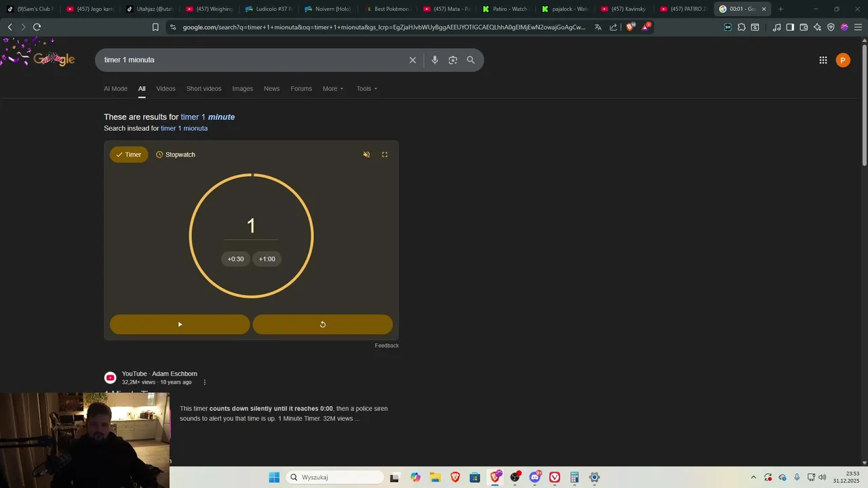Open Calculator from the taskbar
Viewport: 868px width, 488px height.
(574, 477)
